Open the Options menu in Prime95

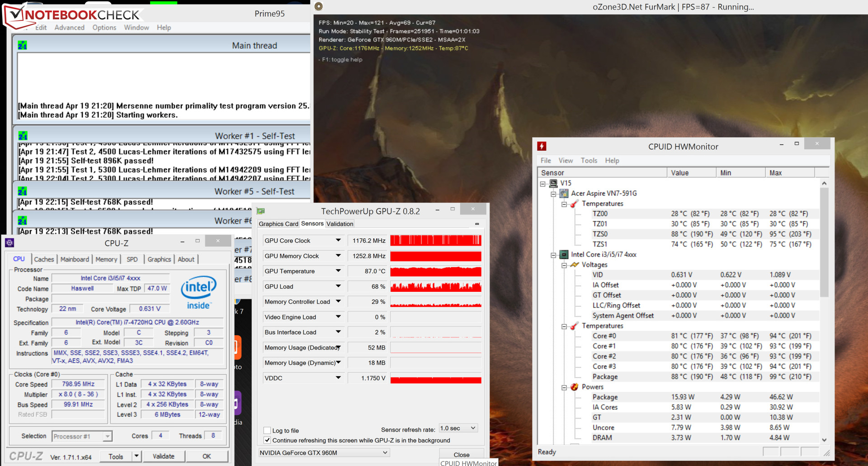click(104, 28)
